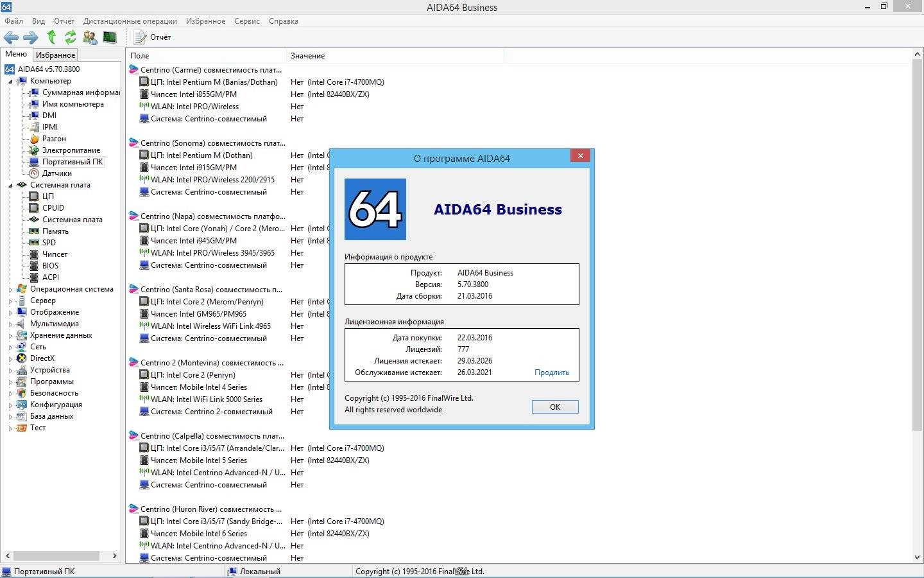Click the Сеть network icon in tree
This screenshot has height=578, width=924.
coord(22,347)
